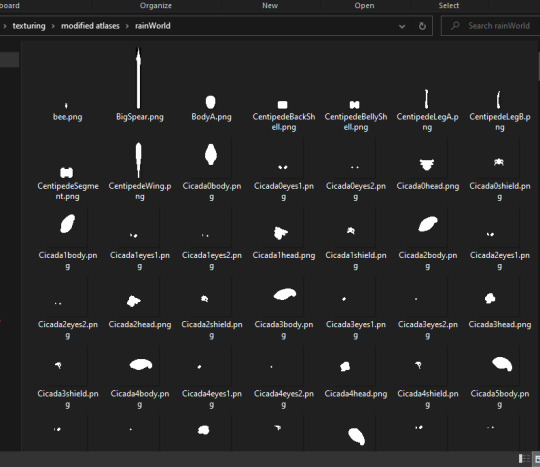540x467 pixels.
Task: Select the Cicada4eyes2.png file icon
Action: tap(271, 367)
